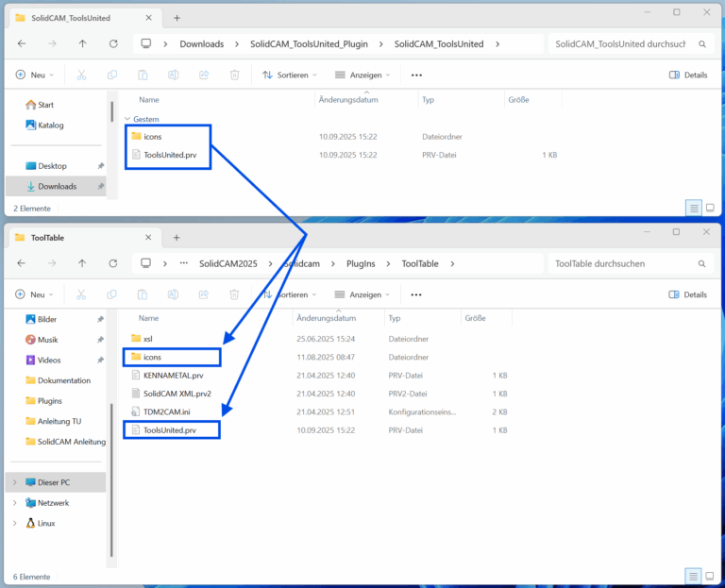The image size is (725, 588).
Task: Click Rename icon in ToolTable window toolbar
Action: [x=173, y=294]
